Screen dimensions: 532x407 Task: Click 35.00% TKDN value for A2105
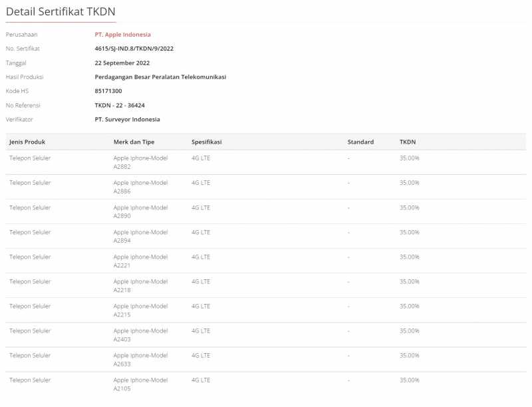click(410, 380)
